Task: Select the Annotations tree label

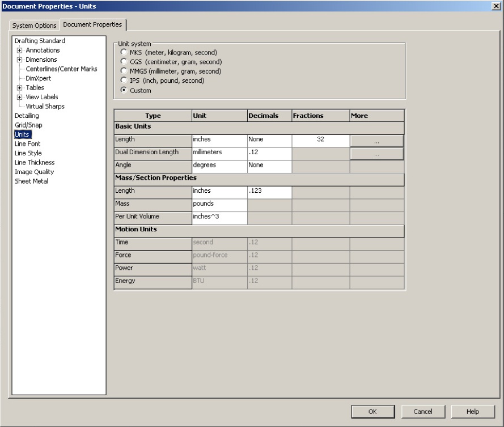Action: coord(43,50)
